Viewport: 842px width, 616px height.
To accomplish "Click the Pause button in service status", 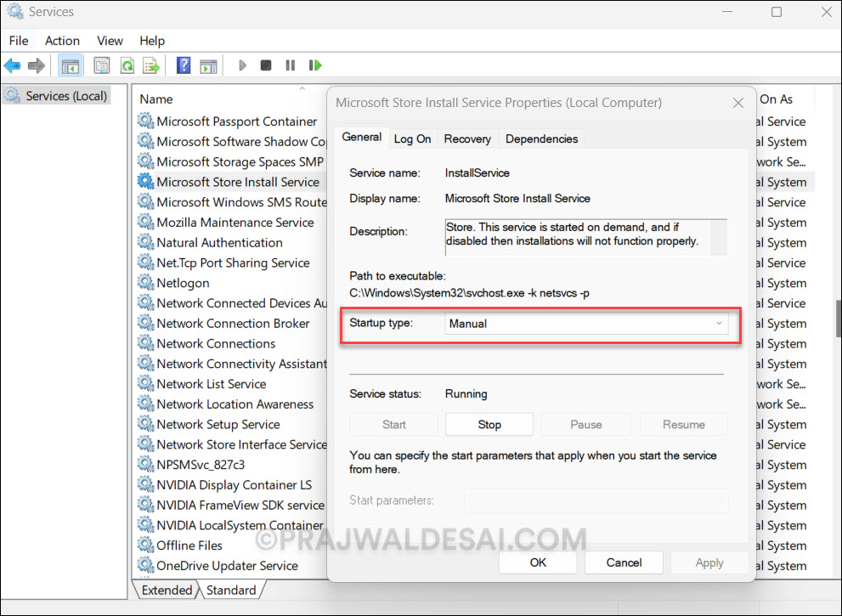I will [x=586, y=424].
